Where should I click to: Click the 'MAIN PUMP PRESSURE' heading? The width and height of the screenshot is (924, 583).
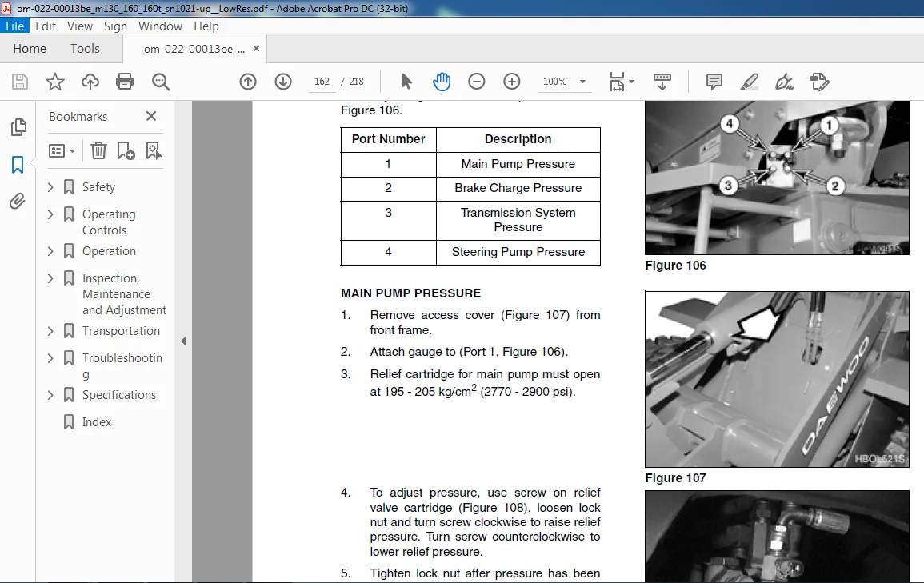coord(410,293)
